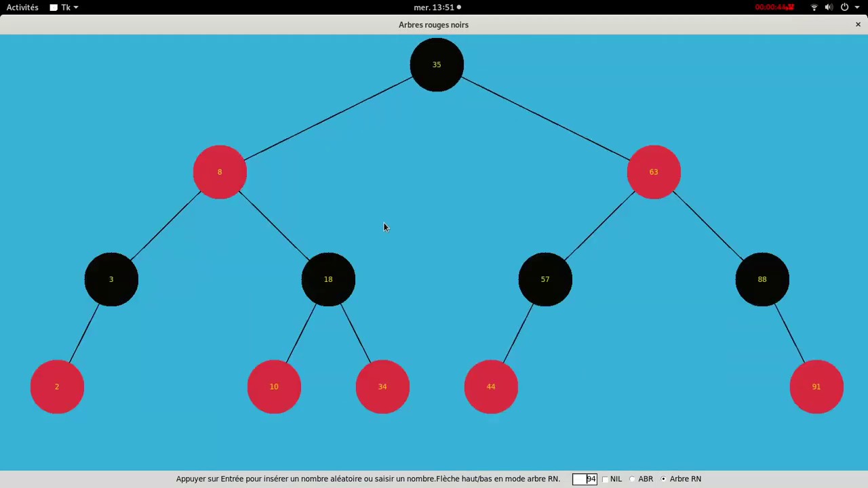The width and height of the screenshot is (868, 488).
Task: Expand the system menu dropdown arrow
Action: [856, 7]
